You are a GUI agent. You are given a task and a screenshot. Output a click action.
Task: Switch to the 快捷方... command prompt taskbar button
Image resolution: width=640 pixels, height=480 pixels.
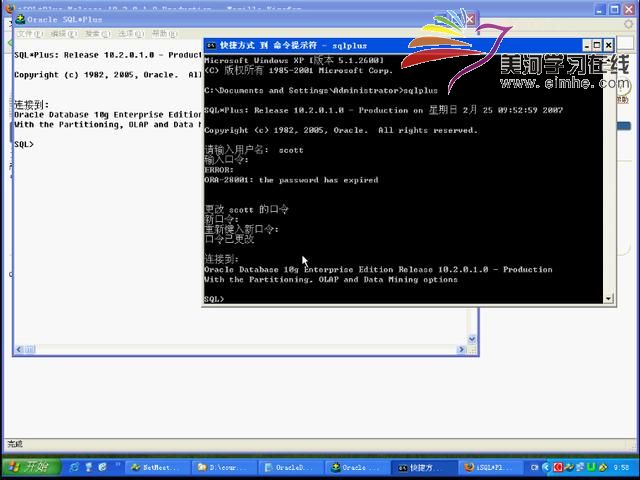coord(424,468)
